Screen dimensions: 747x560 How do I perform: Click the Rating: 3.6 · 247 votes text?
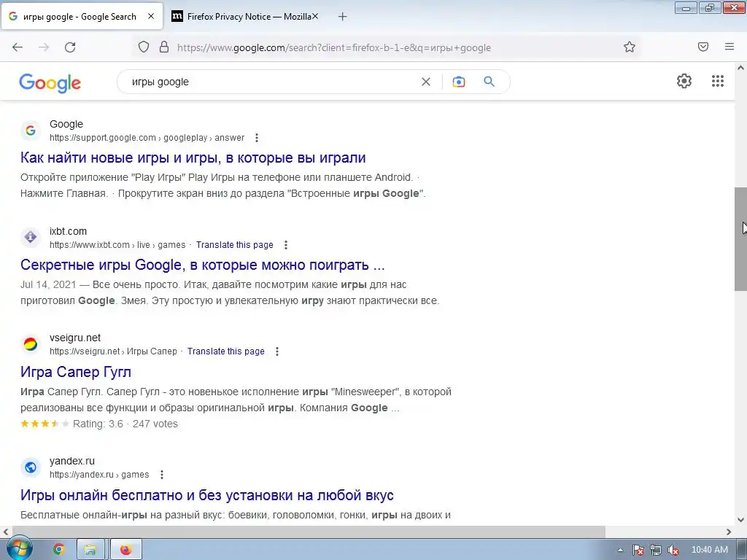[x=125, y=424]
